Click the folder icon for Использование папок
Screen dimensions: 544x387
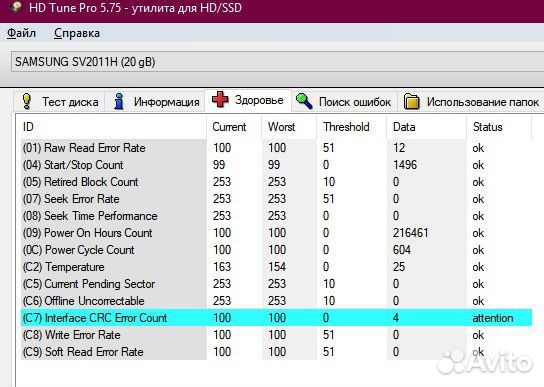click(x=412, y=102)
